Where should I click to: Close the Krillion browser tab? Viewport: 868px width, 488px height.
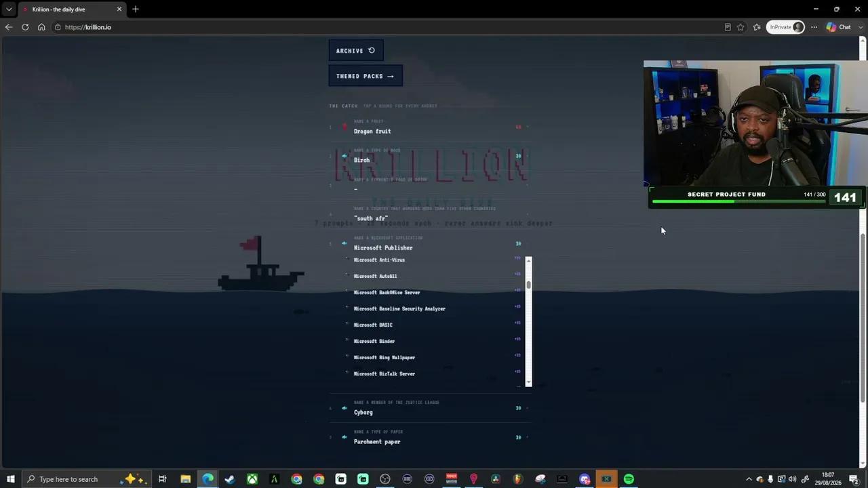tap(120, 9)
